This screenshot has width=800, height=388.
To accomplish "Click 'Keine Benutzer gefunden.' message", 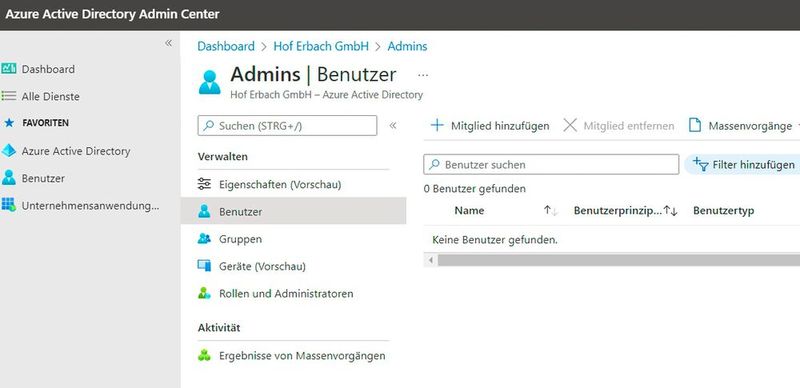I will coord(495,239).
